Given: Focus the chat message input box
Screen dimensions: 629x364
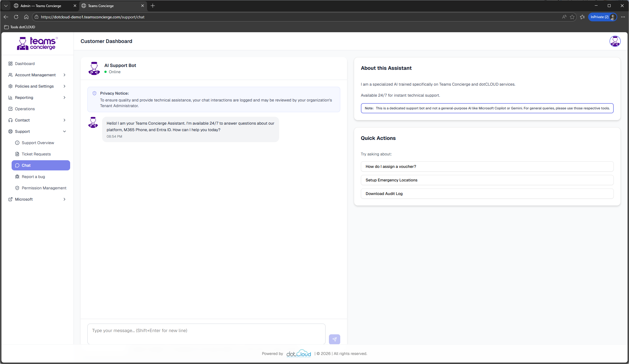Looking at the screenshot, I should coord(206,334).
